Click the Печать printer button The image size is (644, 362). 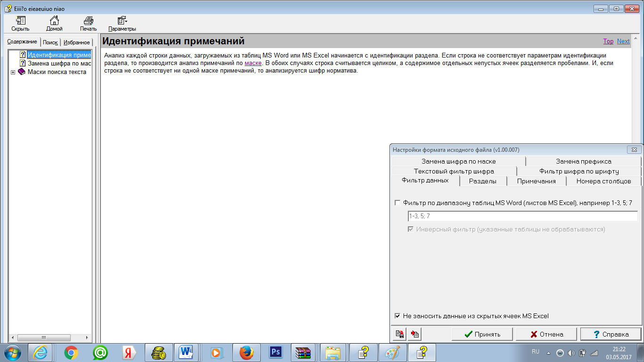[x=88, y=24]
